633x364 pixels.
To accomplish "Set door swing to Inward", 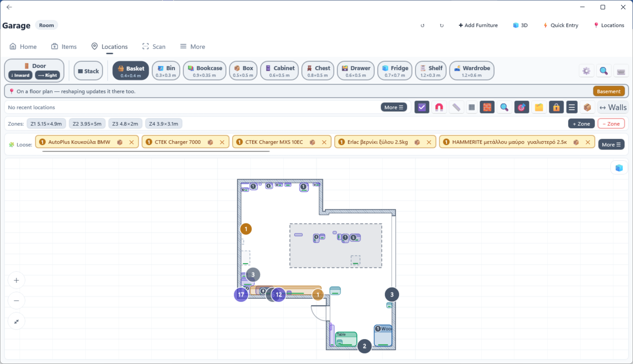I will tap(20, 75).
